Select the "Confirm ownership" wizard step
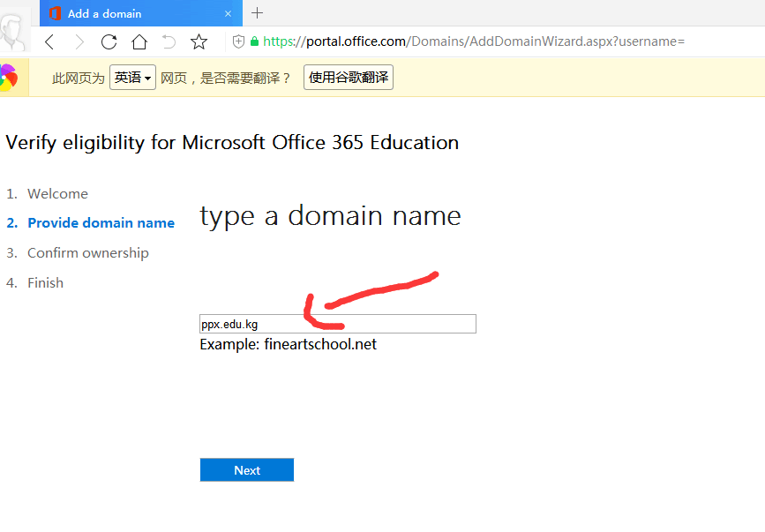The width and height of the screenshot is (765, 532). (87, 253)
